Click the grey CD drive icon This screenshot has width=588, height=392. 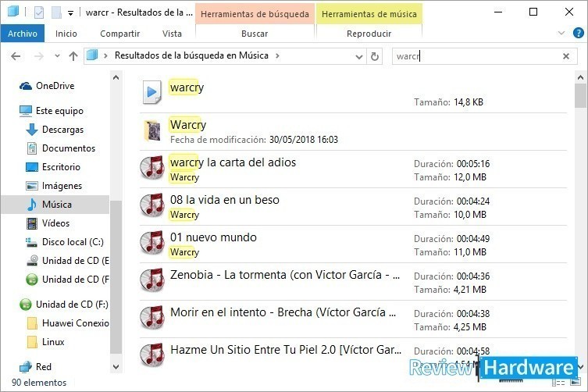32,261
